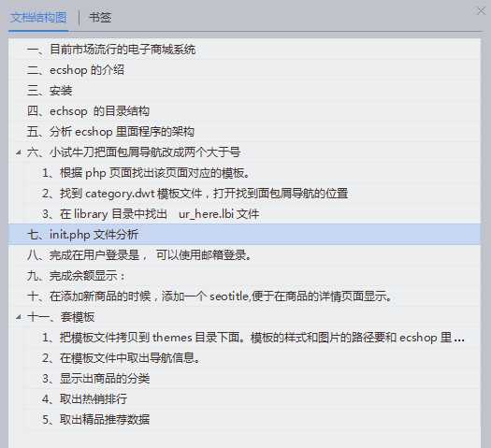The image size is (491, 448).
Task: Jump to 2、找到 category.dwt 模板文件 entry
Action: (x=195, y=194)
